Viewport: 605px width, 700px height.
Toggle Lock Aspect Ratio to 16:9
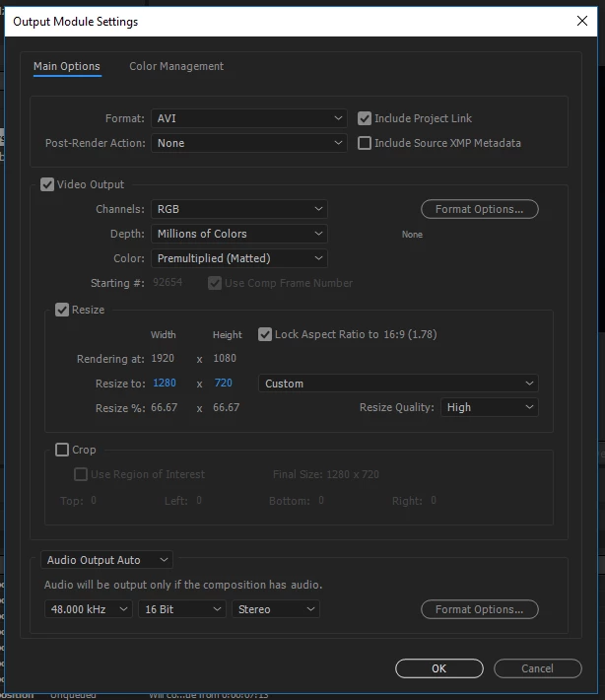click(265, 334)
